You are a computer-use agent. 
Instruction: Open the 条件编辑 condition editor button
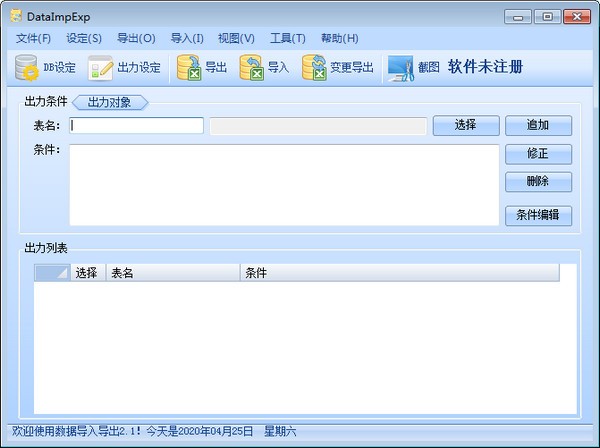(538, 216)
